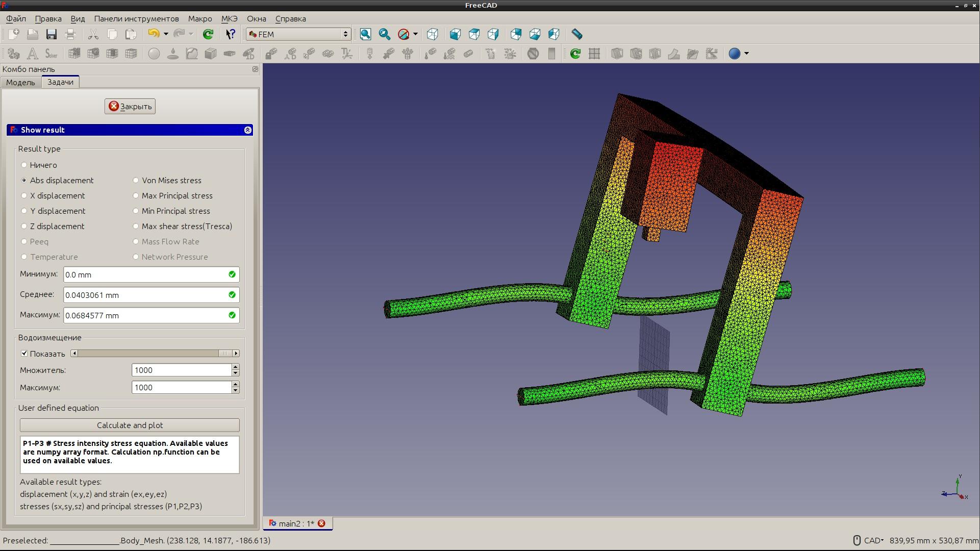Select the Z displacement result type
The width and height of the screenshot is (980, 551).
[x=24, y=226]
